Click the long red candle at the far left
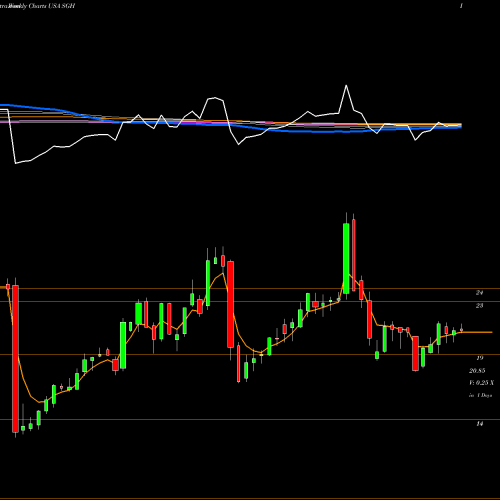This screenshot has height=500, width=500. point(15,359)
